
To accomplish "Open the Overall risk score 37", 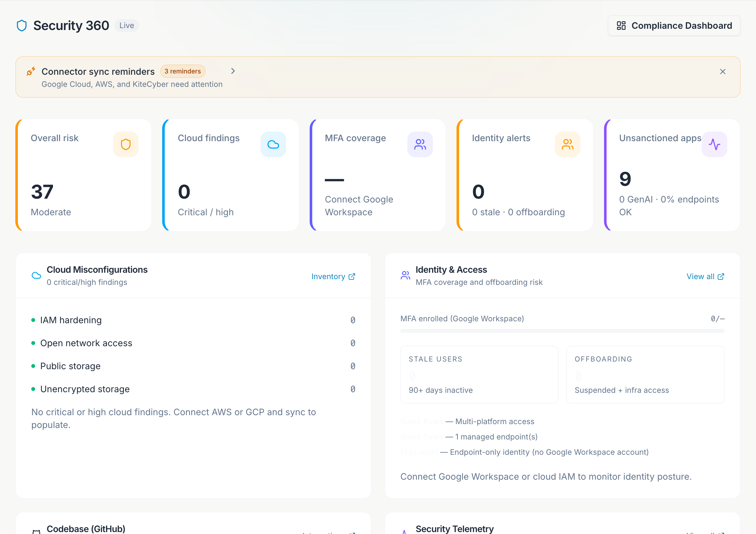I will [x=42, y=192].
